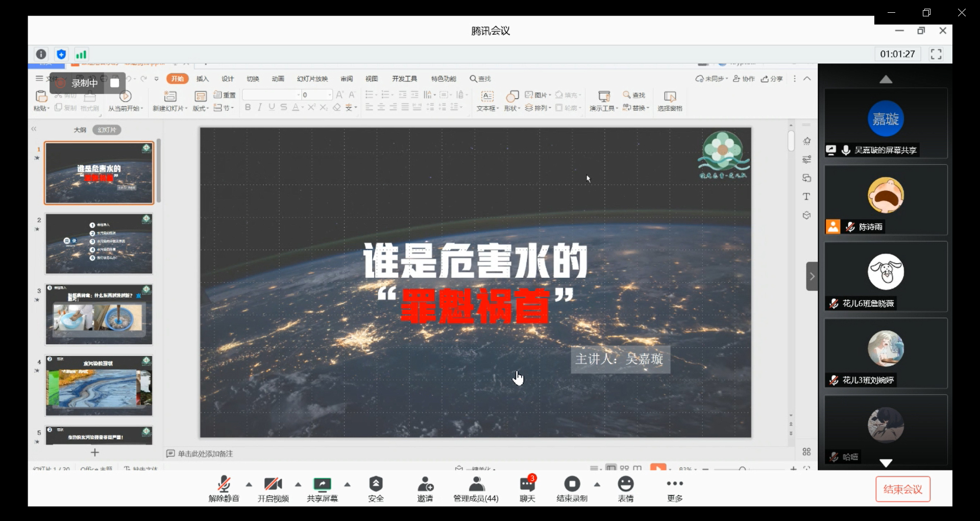Open the 幻灯片放映 (Slide Show) tab
The image size is (980, 521).
click(x=312, y=79)
